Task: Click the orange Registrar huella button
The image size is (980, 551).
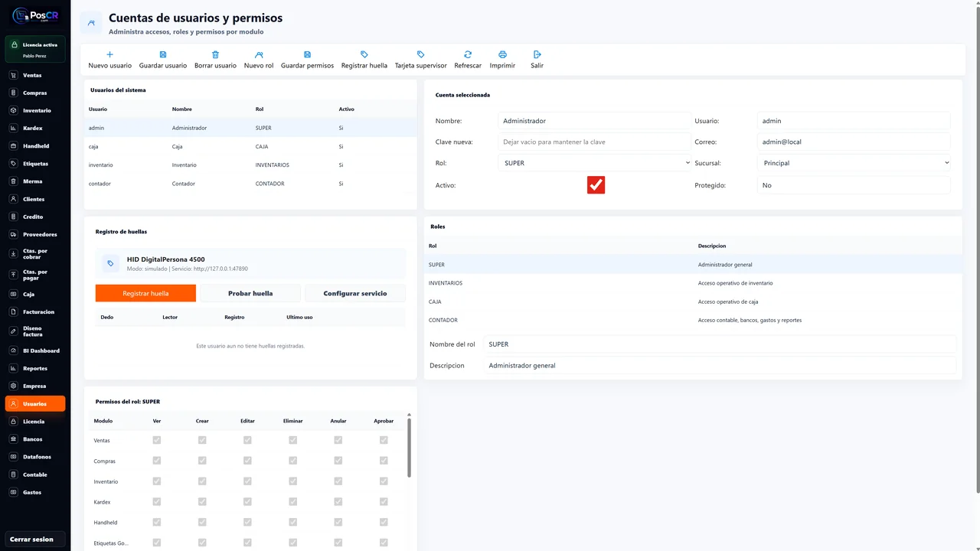Action: 145,293
